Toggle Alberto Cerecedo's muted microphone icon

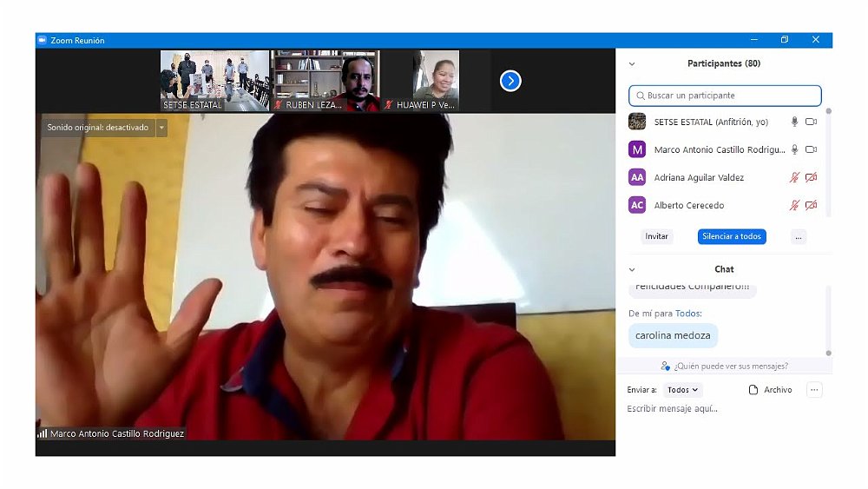point(794,206)
